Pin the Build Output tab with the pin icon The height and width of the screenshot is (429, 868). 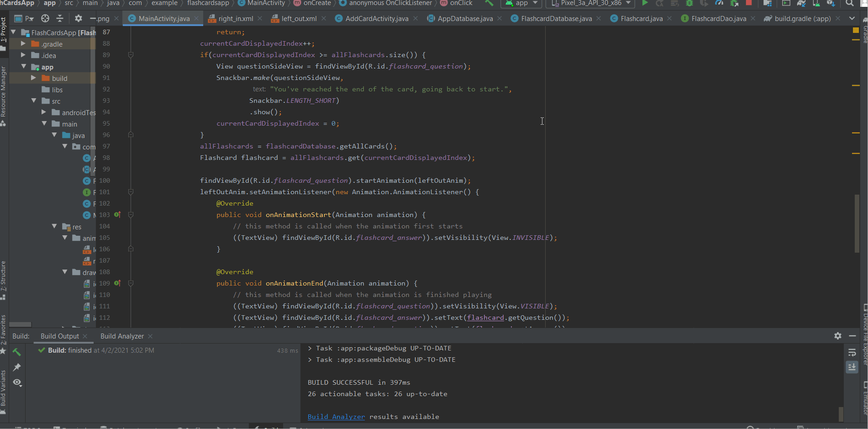[x=17, y=367]
